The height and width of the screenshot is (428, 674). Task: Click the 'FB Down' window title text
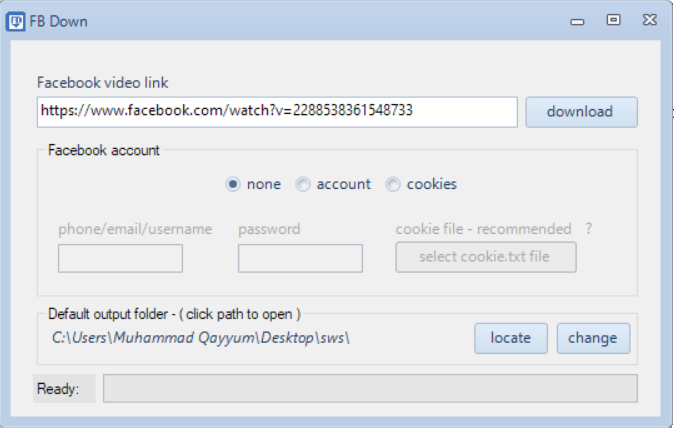click(58, 21)
